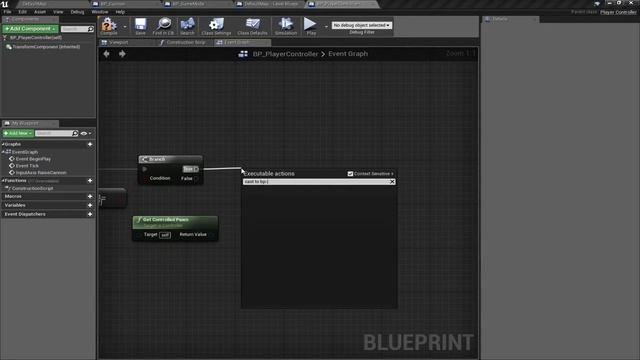
Task: Open the Edit menu
Action: click(x=22, y=12)
